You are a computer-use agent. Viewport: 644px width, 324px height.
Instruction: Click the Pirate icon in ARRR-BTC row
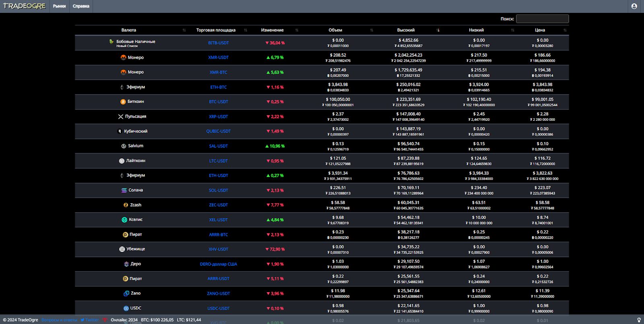tap(125, 235)
